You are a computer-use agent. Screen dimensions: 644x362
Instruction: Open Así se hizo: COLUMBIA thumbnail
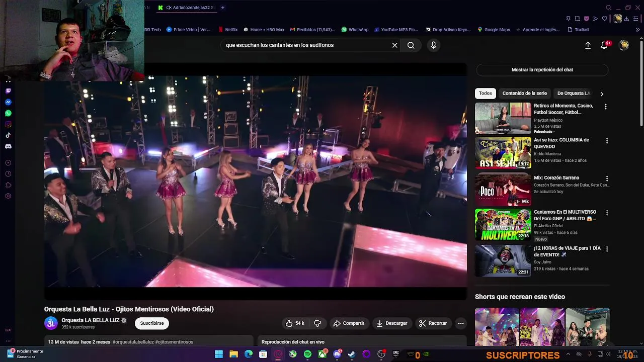(x=503, y=153)
